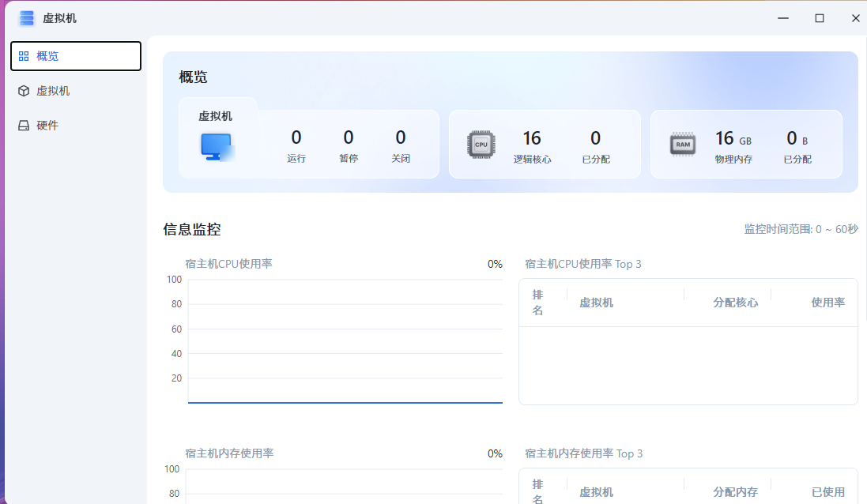This screenshot has height=504, width=867.
Task: Switch to the 虚拟机 sidebar tab
Action: (53, 91)
